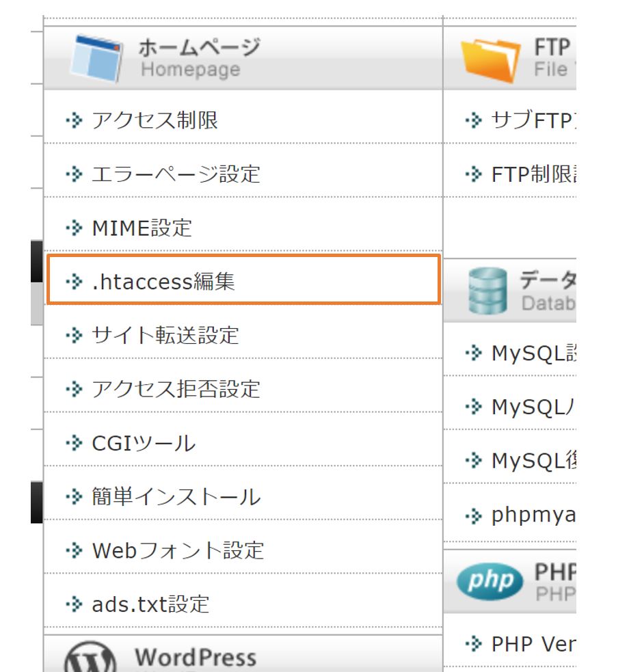
Task: Open エラーページ設定 link
Action: [176, 174]
